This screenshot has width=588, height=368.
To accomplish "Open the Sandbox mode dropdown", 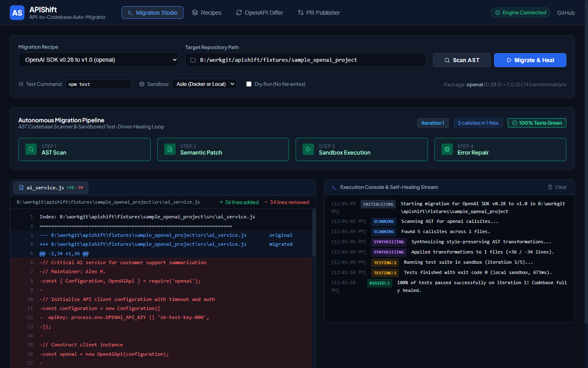I will pyautogui.click(x=204, y=84).
